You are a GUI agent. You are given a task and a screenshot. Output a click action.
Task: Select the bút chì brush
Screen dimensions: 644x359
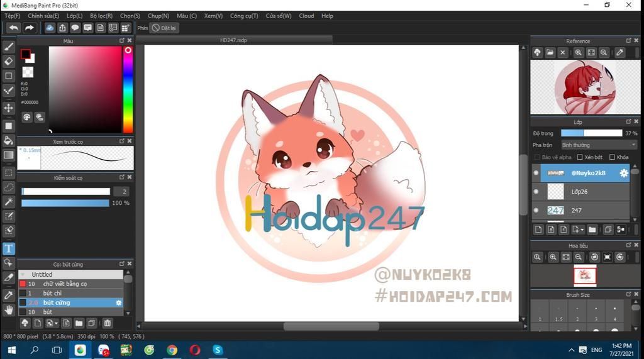click(70, 293)
